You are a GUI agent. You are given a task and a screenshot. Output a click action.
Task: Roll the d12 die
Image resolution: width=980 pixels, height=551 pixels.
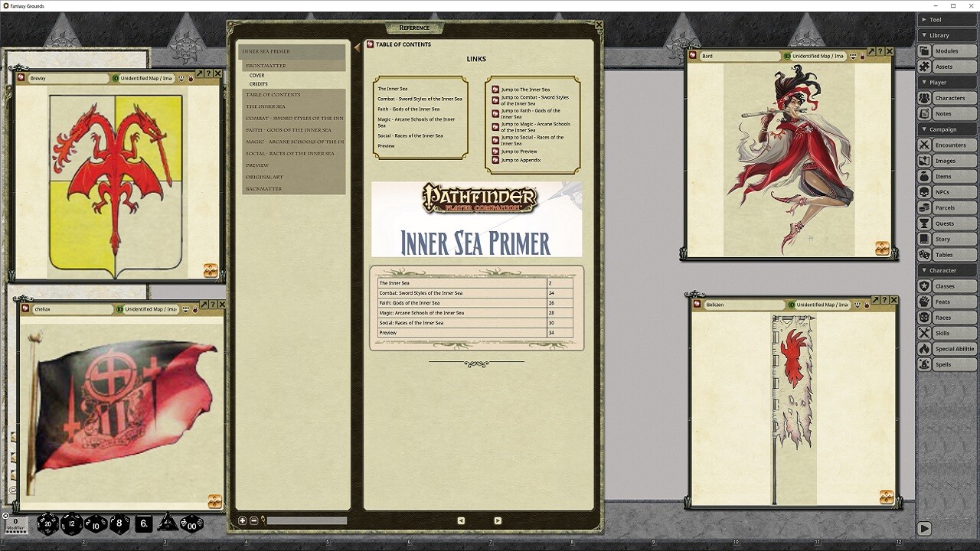click(x=70, y=523)
